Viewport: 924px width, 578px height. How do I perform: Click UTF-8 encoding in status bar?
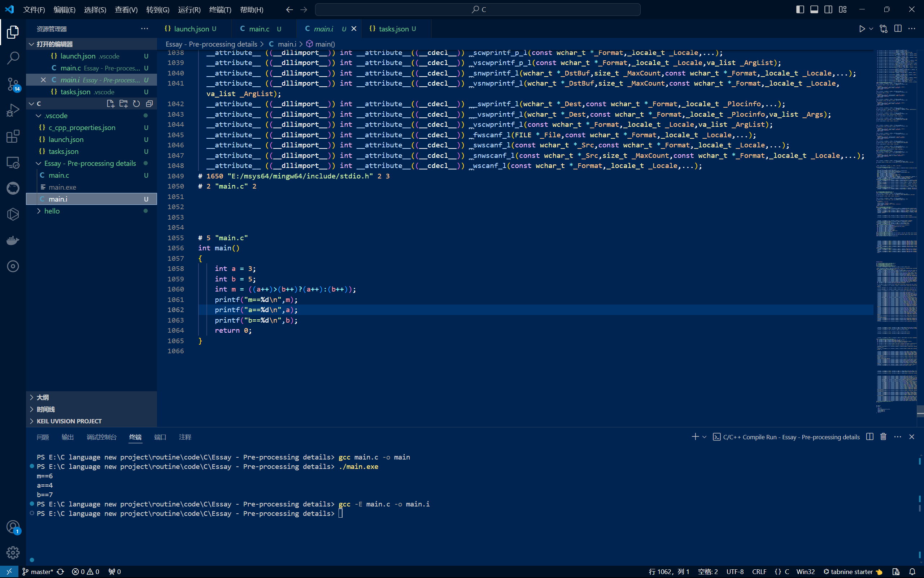click(735, 571)
